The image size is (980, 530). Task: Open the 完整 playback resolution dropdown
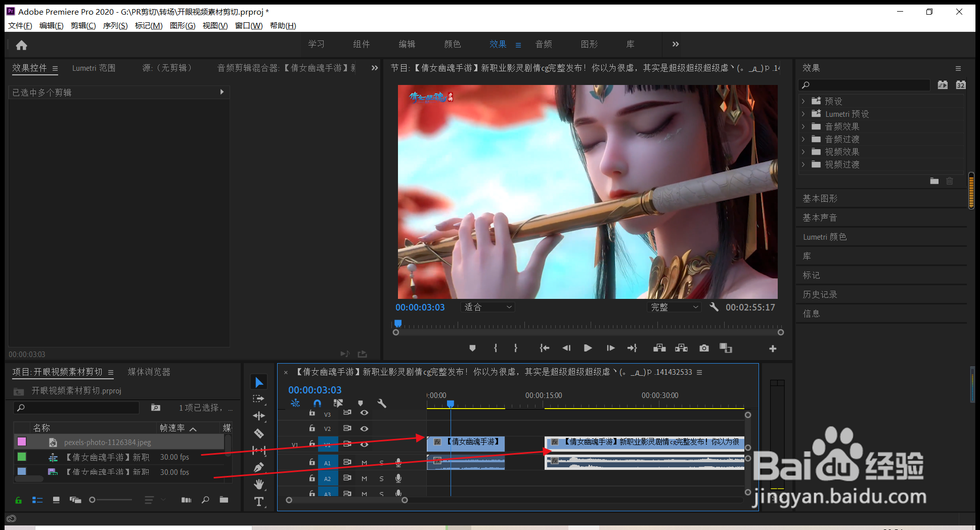[x=674, y=307]
